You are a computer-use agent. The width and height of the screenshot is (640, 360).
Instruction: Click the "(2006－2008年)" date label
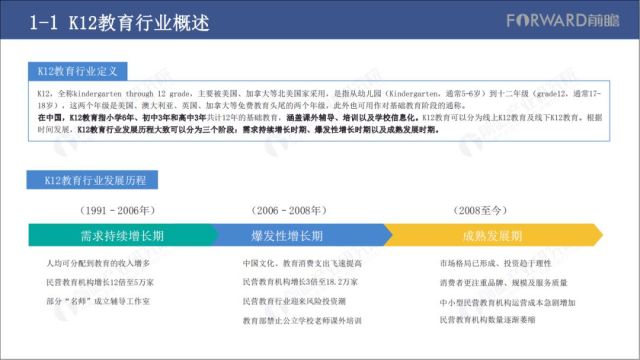(x=289, y=211)
